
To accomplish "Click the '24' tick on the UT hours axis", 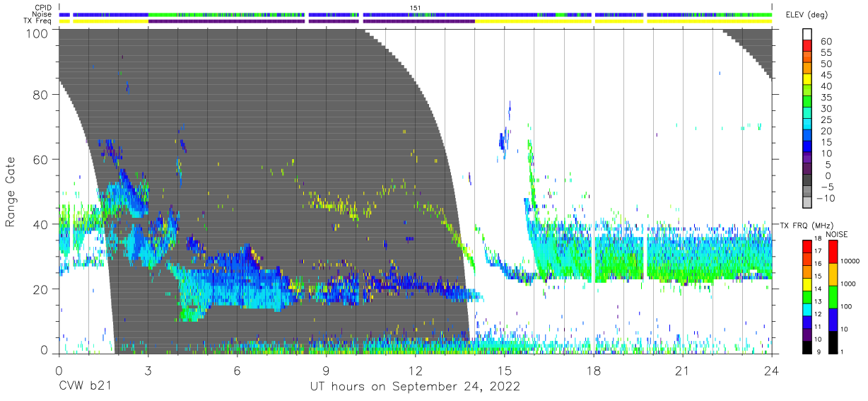I will click(x=772, y=371).
